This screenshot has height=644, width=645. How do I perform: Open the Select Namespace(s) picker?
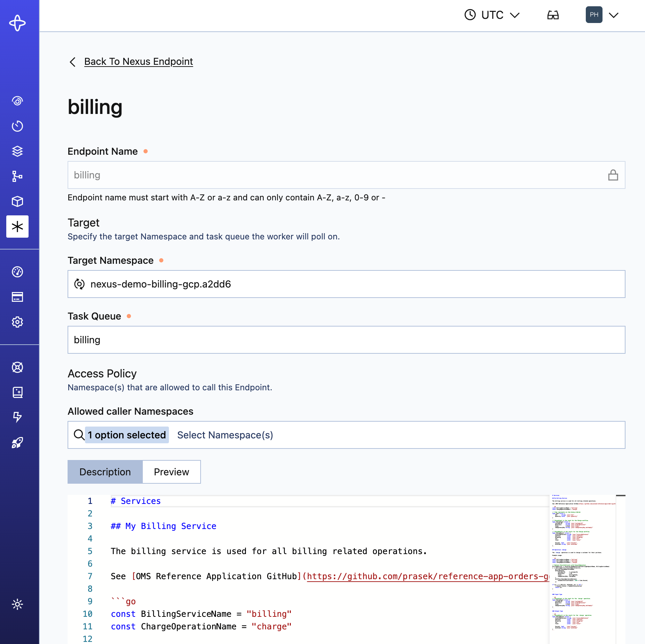225,435
